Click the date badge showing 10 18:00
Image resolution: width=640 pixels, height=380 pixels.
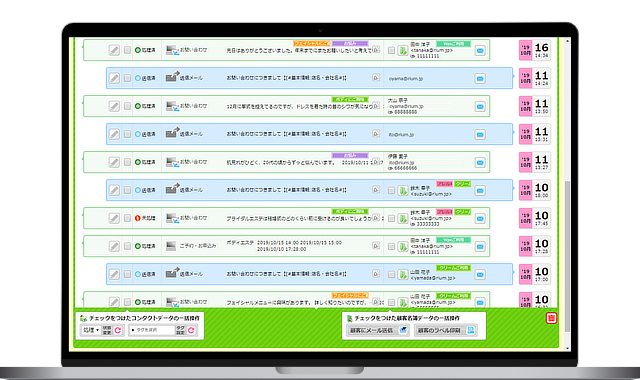coord(535,190)
